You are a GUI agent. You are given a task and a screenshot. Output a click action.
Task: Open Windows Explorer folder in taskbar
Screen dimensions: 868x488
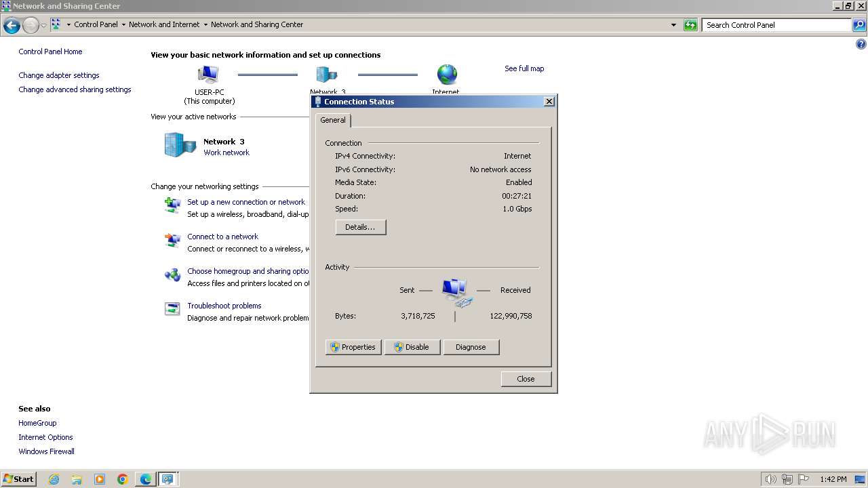77,479
